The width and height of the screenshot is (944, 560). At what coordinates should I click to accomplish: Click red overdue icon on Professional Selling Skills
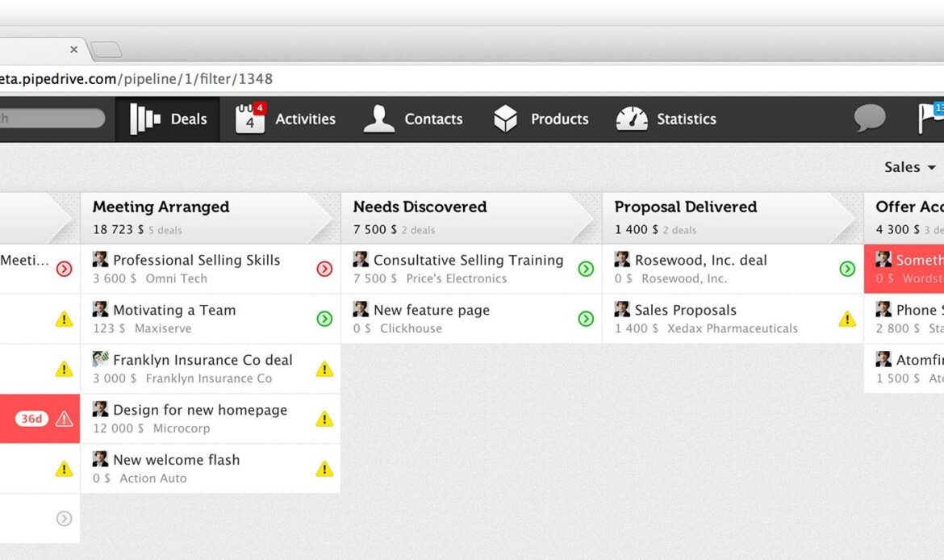tap(324, 269)
